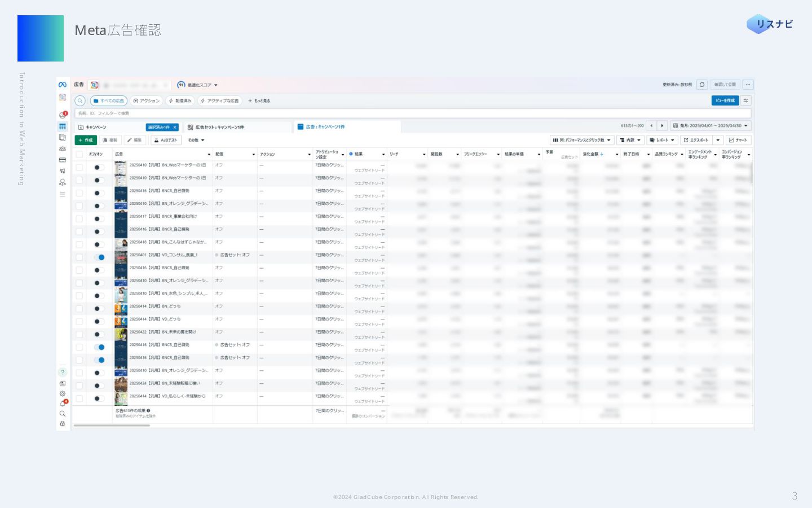The height and width of the screenshot is (508, 812).
Task: Click the green 作成 create button
Action: [86, 140]
